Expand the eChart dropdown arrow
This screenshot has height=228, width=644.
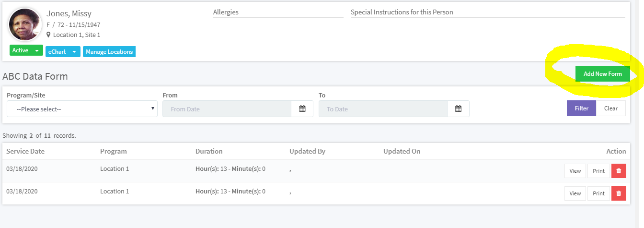click(x=74, y=52)
